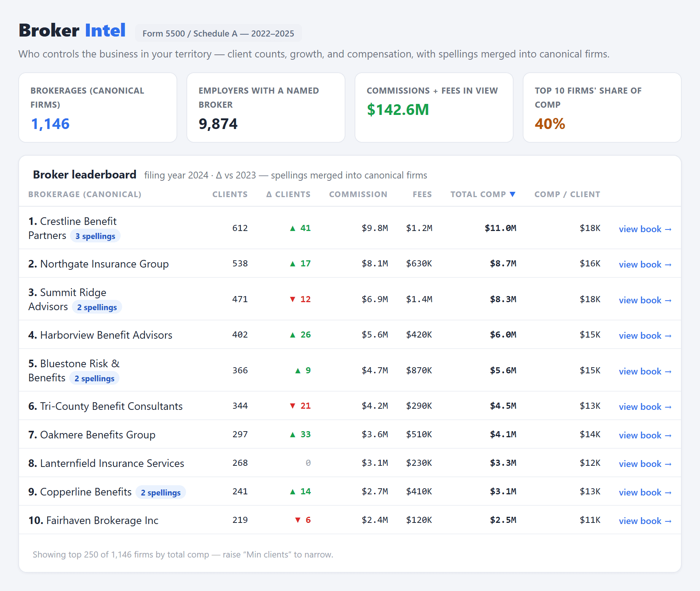
Task: Click Oakmere Benefits Group firm name
Action: [98, 435]
